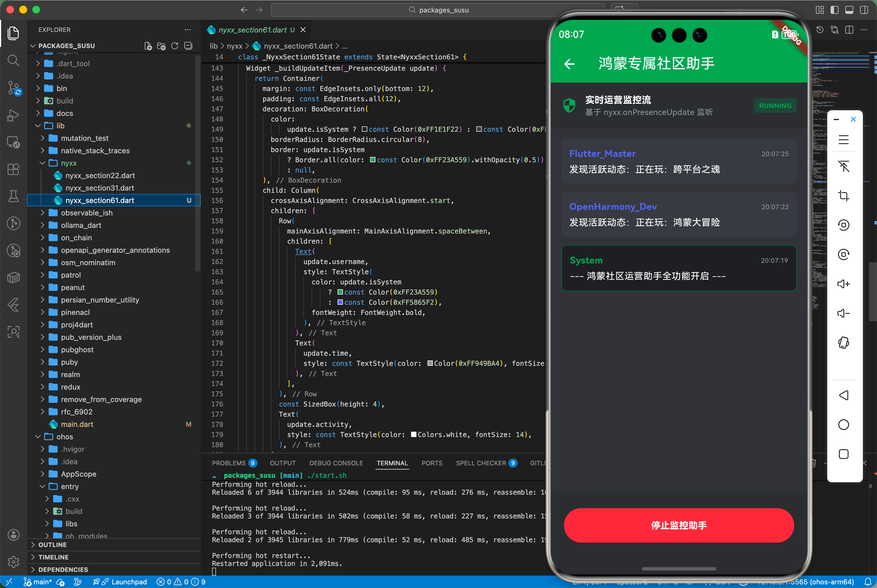Click the 0xFF23A559 green color swatch on line 165
The image size is (877, 588).
pyautogui.click(x=340, y=292)
